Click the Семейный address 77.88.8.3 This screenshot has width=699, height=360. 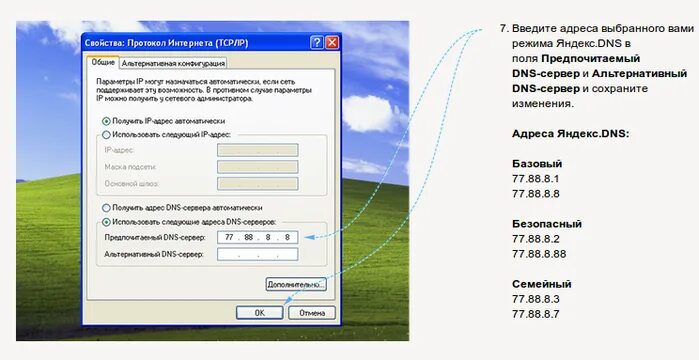click(x=535, y=299)
